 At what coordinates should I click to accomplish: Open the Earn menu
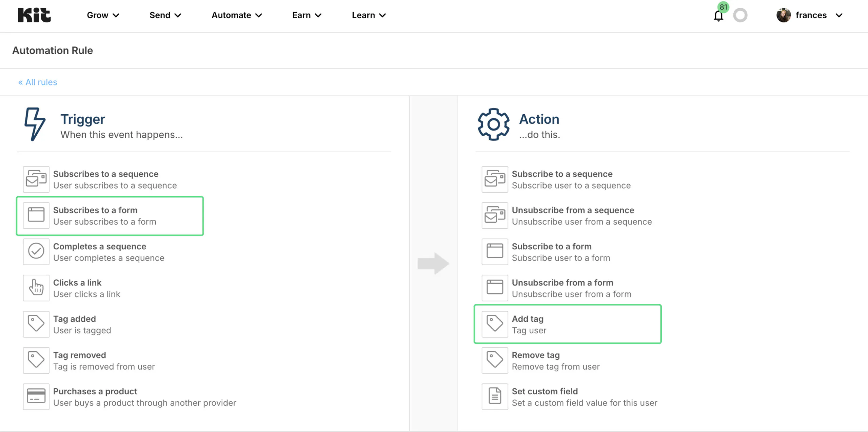click(x=307, y=15)
